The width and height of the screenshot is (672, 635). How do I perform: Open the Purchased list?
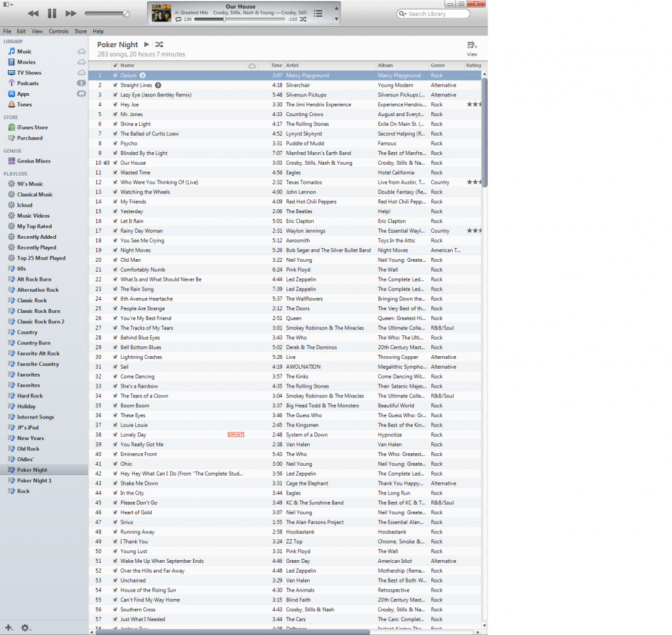[30, 138]
